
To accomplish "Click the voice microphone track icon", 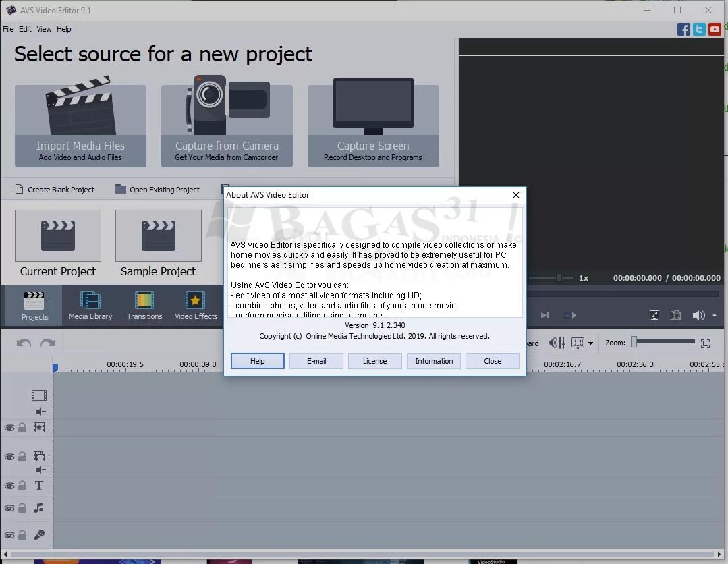I will [x=39, y=535].
